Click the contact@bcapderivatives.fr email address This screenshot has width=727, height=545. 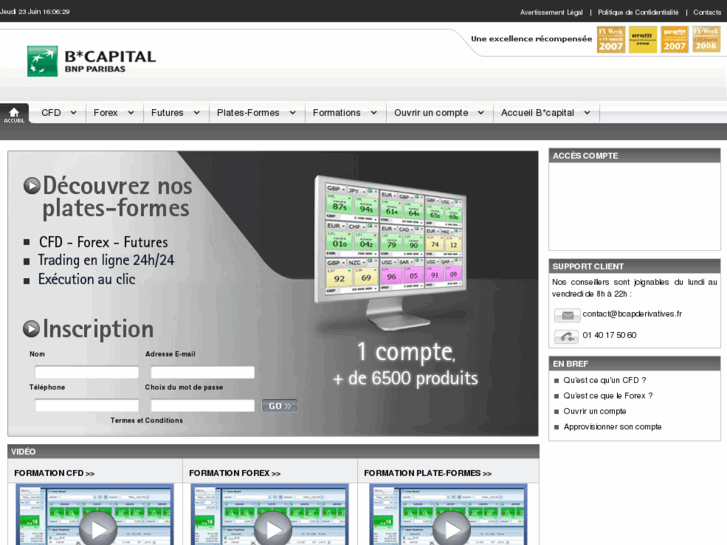632,314
